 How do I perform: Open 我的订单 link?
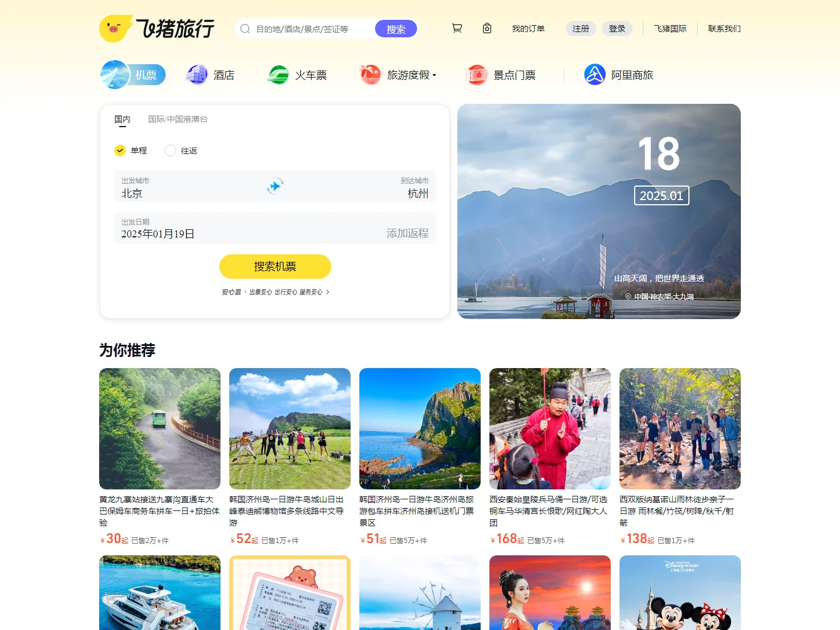[x=528, y=29]
